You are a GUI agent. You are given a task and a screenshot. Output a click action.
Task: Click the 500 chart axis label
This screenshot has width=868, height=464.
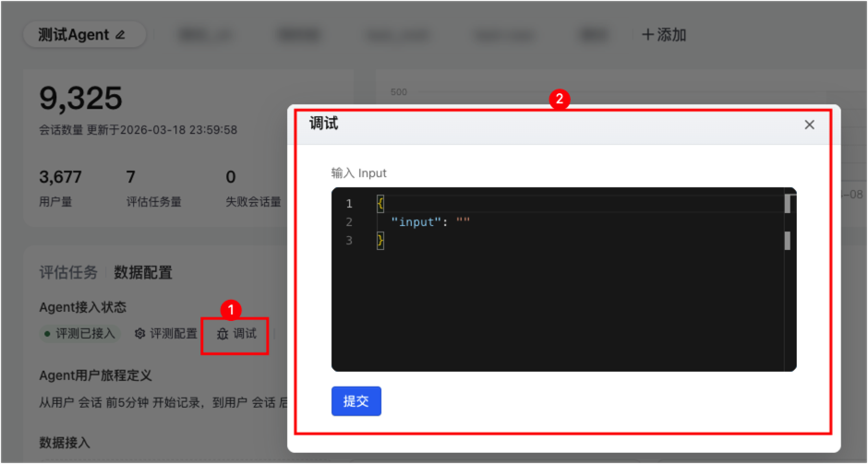(x=399, y=92)
